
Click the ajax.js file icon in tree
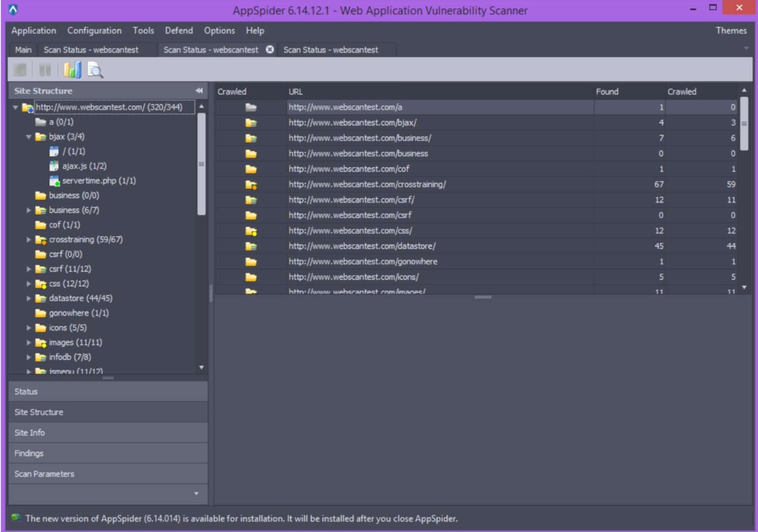[54, 166]
